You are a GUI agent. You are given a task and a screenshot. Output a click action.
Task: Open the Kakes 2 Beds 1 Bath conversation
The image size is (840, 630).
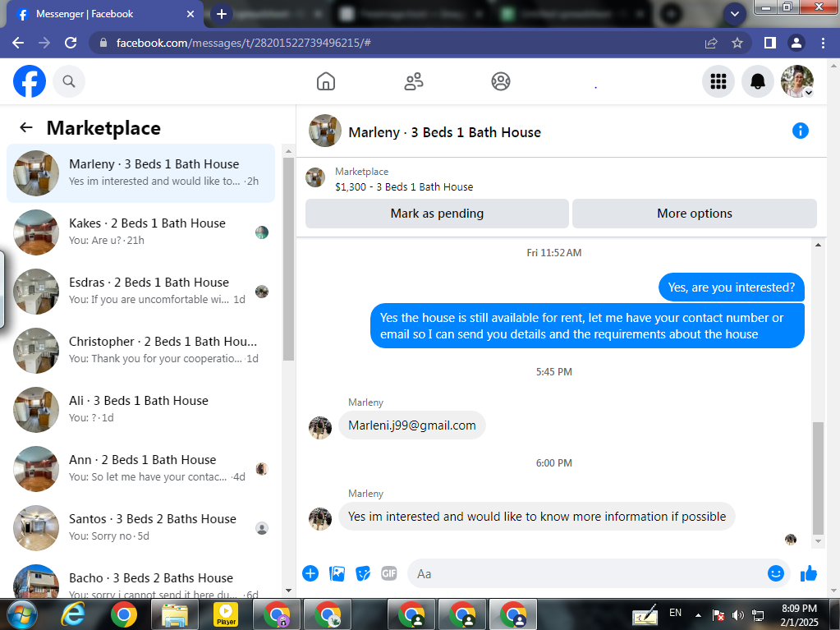(140, 232)
